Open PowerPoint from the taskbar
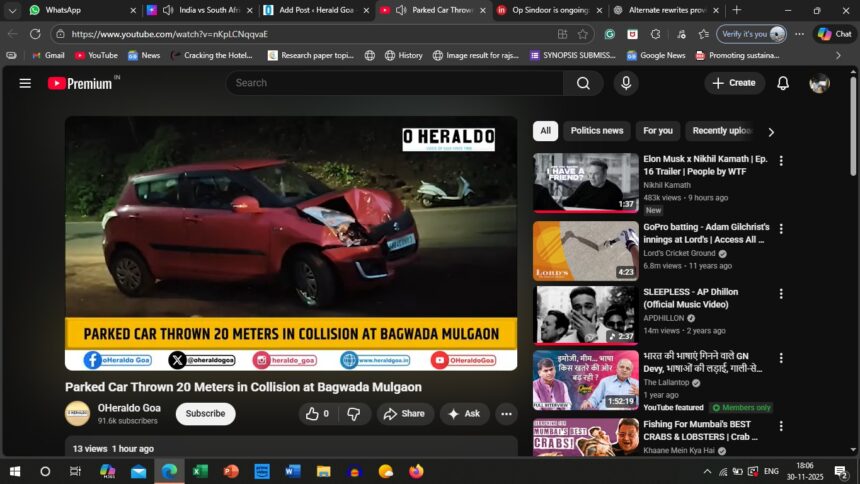The width and height of the screenshot is (860, 484). (x=231, y=471)
